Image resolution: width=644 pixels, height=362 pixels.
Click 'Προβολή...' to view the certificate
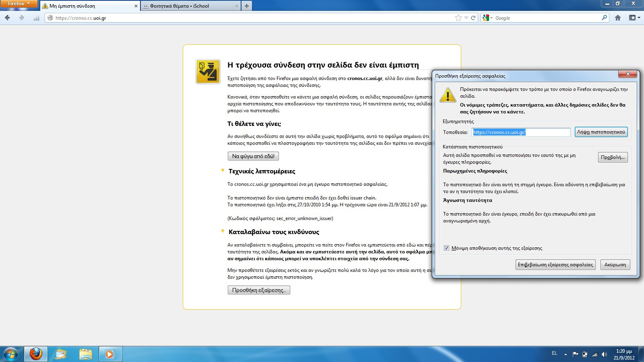[613, 157]
